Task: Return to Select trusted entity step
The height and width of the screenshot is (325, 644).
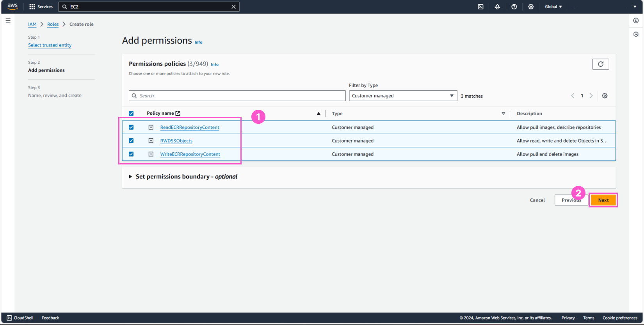Action: [x=50, y=45]
